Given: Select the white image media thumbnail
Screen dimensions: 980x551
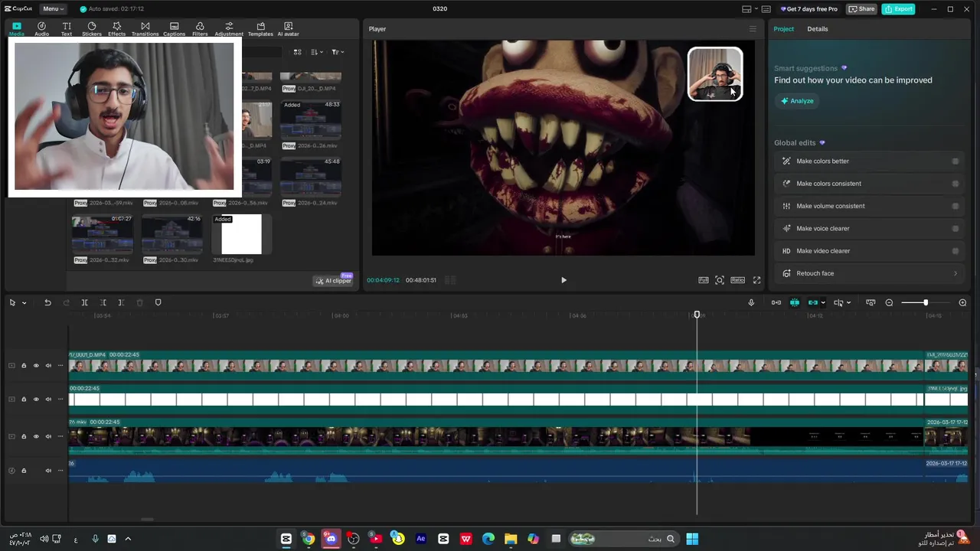Looking at the screenshot, I should [241, 234].
